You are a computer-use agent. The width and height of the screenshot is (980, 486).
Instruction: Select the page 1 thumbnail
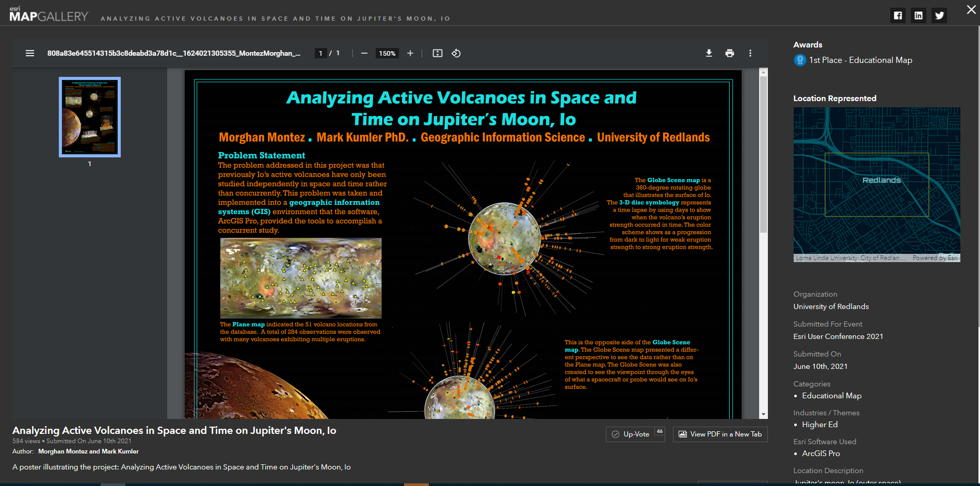coord(90,117)
